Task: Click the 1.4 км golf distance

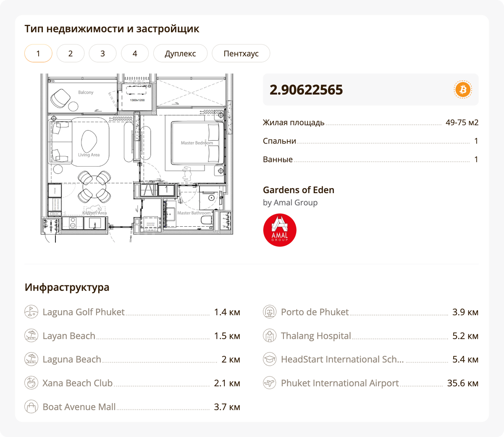Action: point(227,312)
